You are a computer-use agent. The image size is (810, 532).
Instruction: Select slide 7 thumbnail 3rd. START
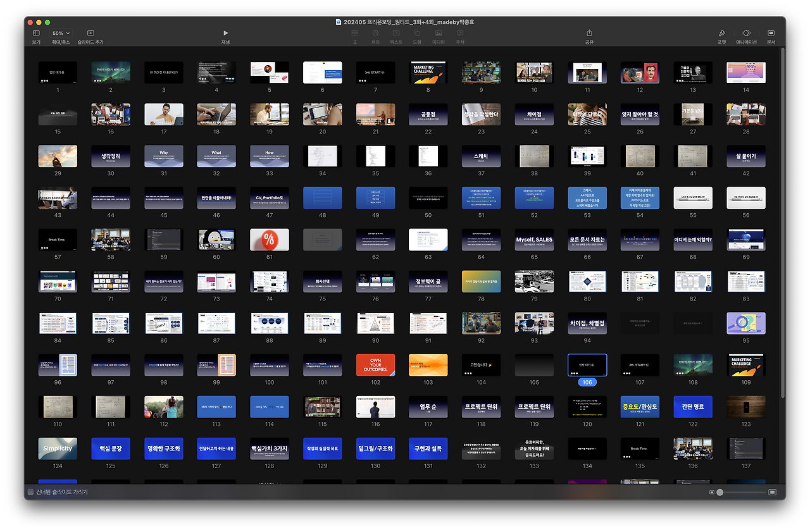tap(375, 72)
